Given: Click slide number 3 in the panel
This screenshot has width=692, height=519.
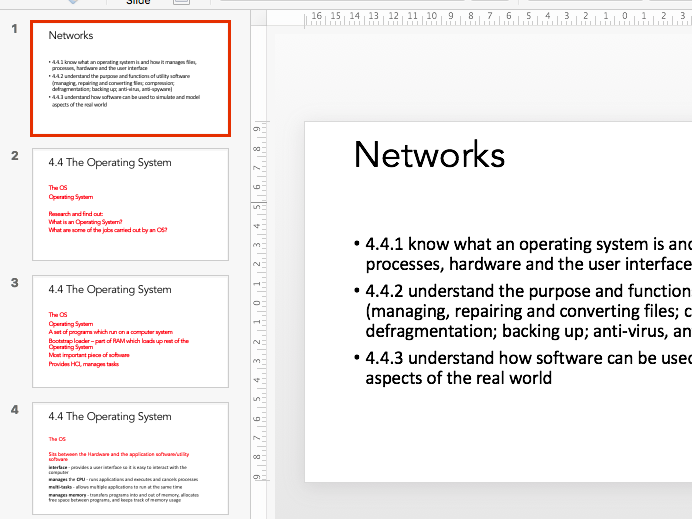Looking at the screenshot, I should 14,283.
